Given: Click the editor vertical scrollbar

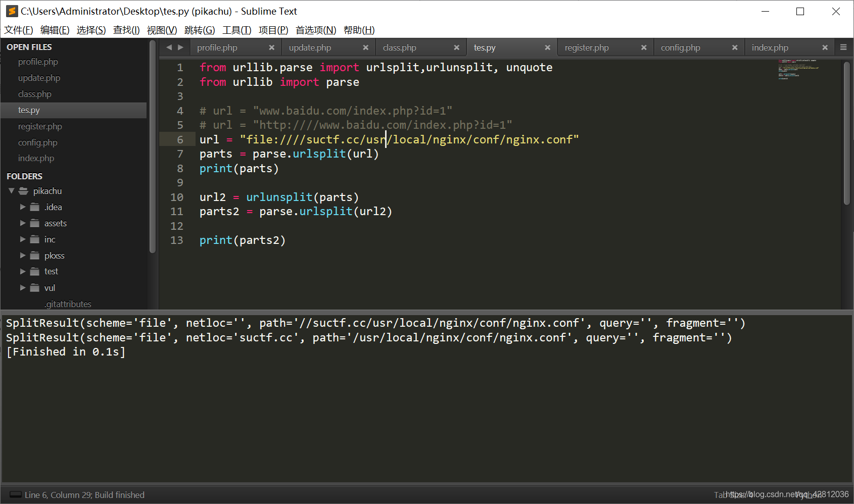Looking at the screenshot, I should 847,133.
